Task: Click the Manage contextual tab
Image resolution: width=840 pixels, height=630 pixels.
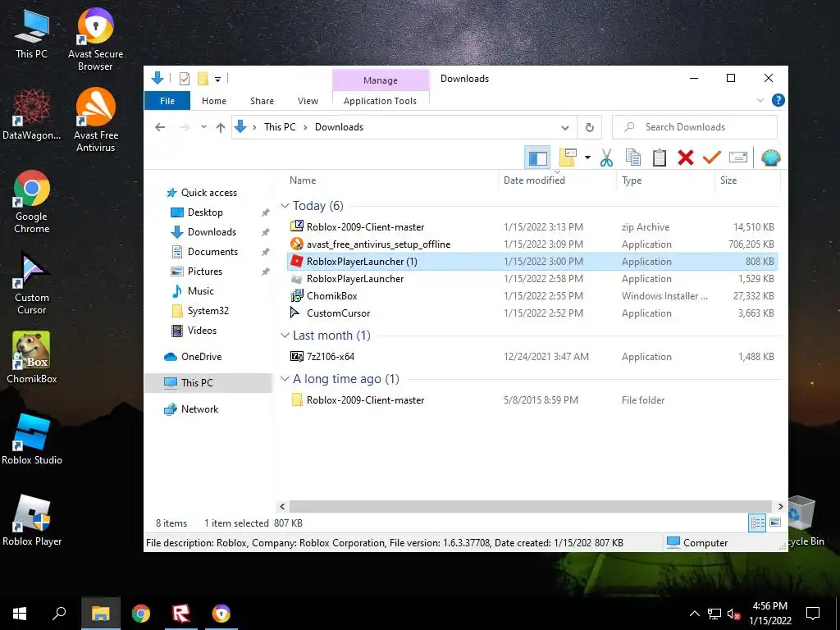Action: (x=381, y=80)
